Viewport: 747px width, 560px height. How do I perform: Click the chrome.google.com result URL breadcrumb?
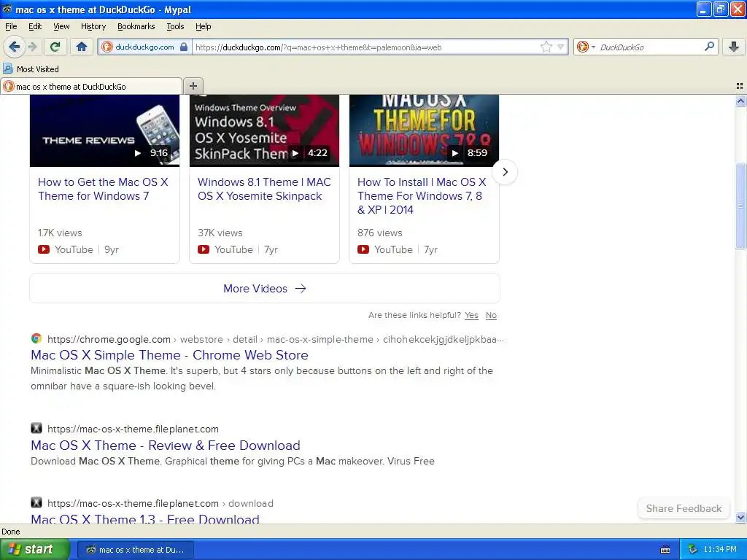tap(275, 340)
